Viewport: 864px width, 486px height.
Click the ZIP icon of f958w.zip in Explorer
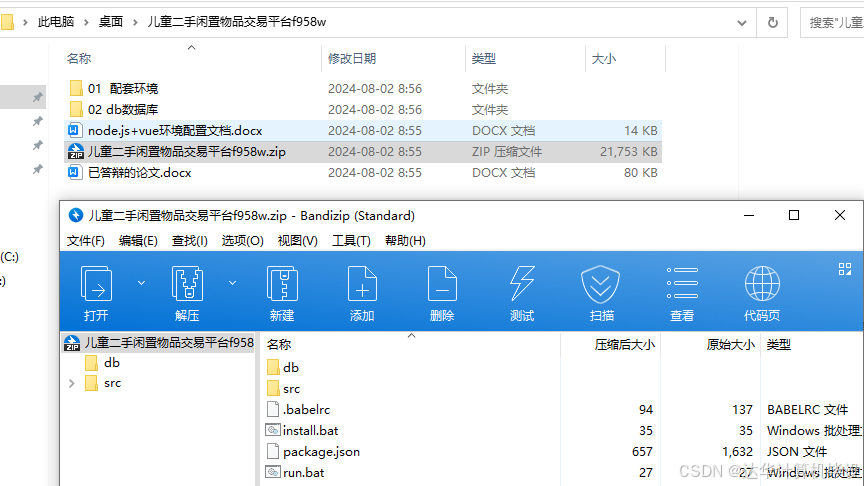75,152
